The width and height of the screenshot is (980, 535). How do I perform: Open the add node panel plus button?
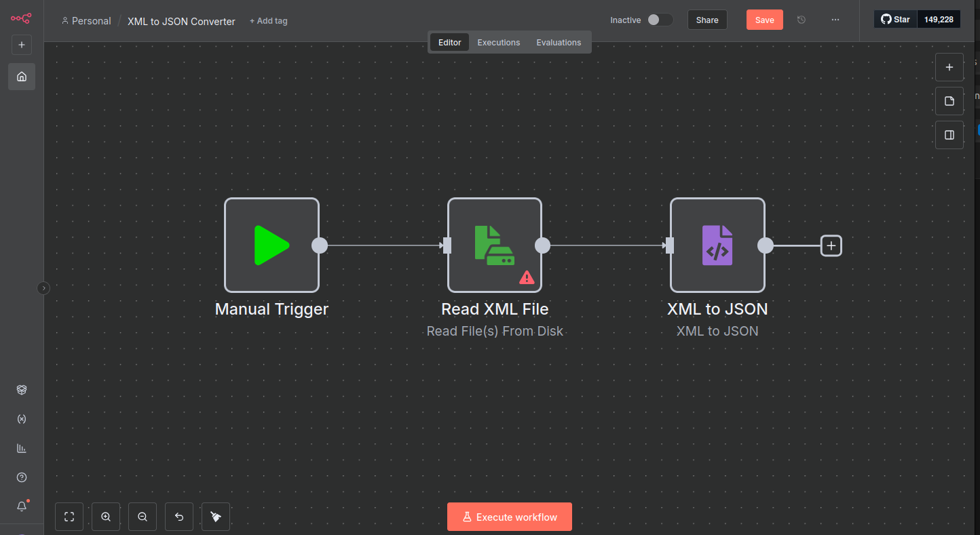pos(949,67)
